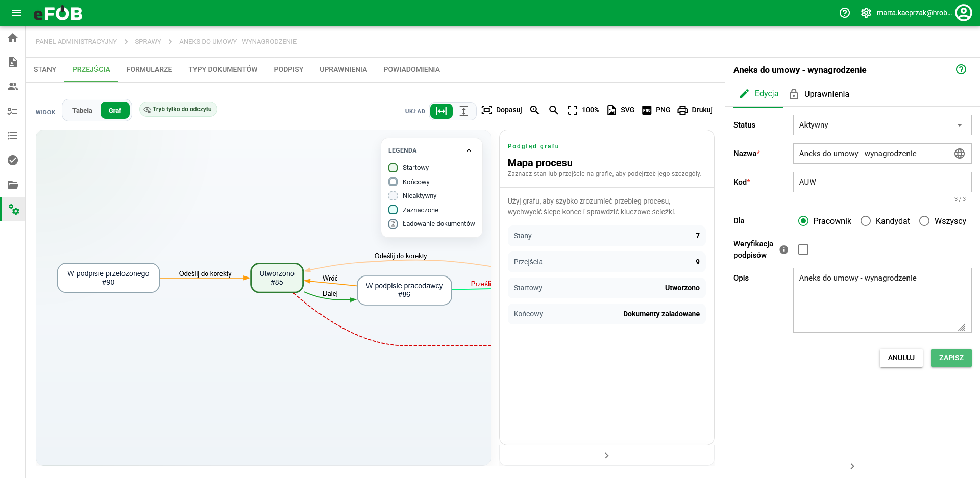Image resolution: width=980 pixels, height=478 pixels.
Task: Click the Zapisz button
Action: tap(951, 358)
